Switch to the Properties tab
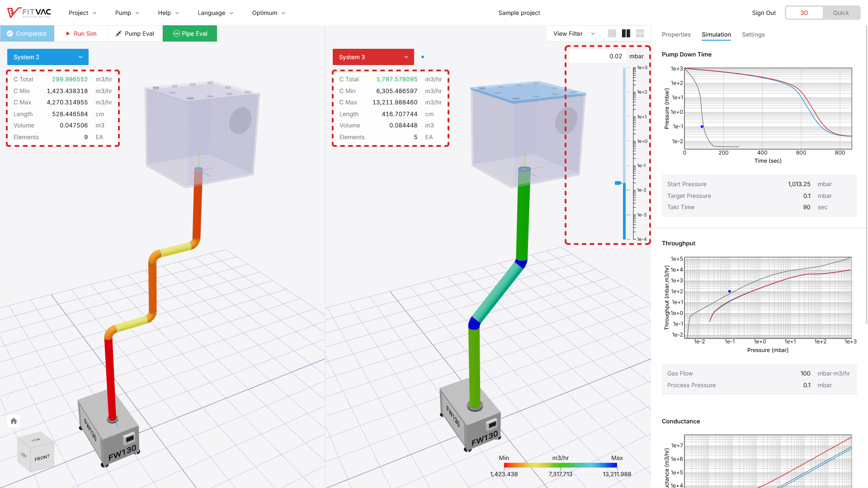Image resolution: width=868 pixels, height=488 pixels. [x=676, y=34]
